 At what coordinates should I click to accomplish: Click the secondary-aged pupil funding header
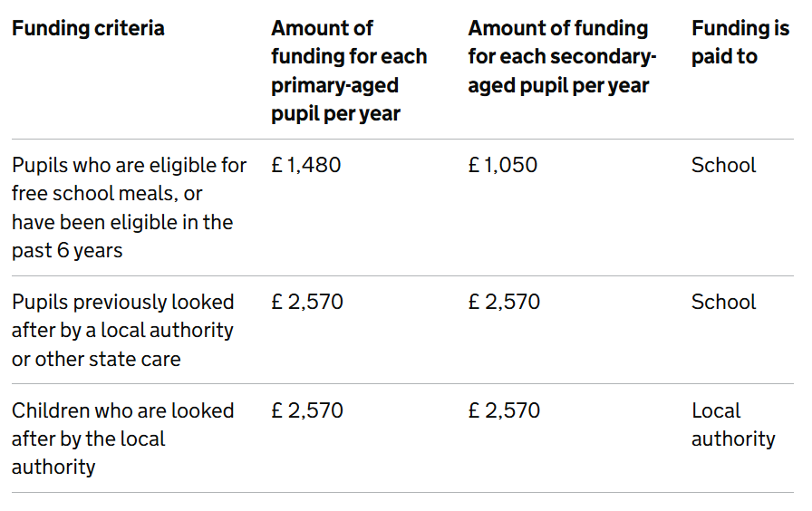(x=562, y=57)
